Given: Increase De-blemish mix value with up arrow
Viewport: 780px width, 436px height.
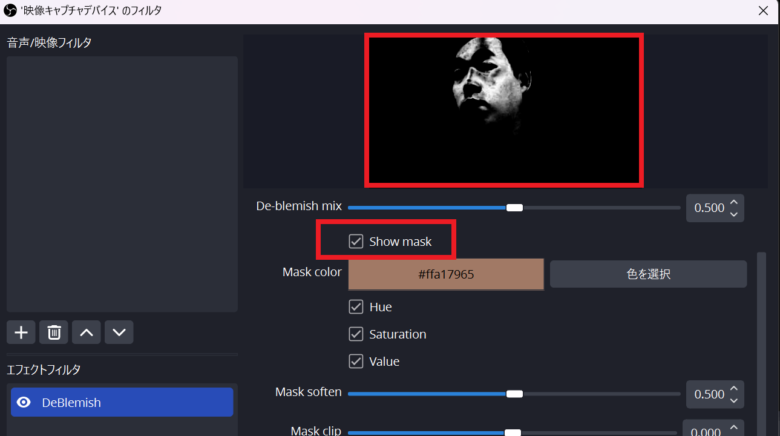Looking at the screenshot, I should 734,202.
